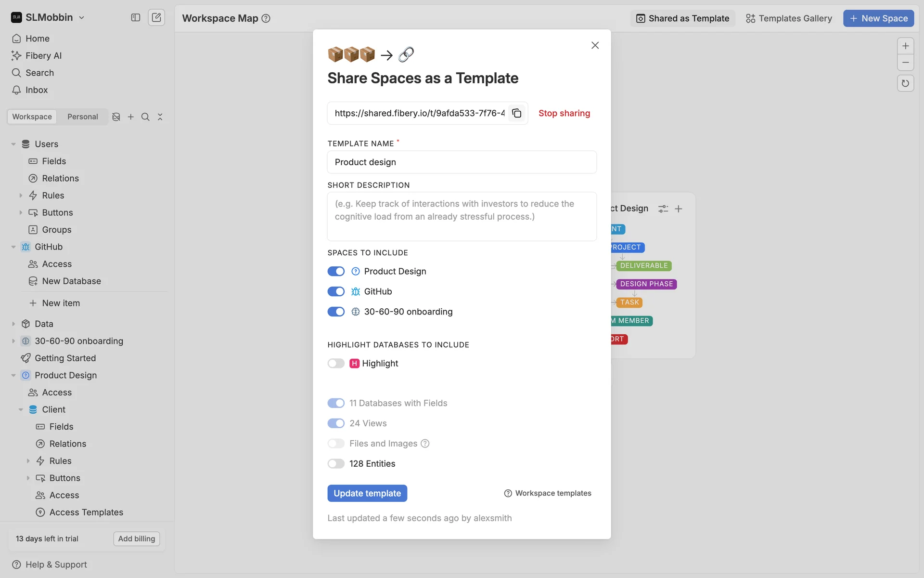Click the Inbox bell icon
Image resolution: width=924 pixels, height=578 pixels.
(x=16, y=90)
